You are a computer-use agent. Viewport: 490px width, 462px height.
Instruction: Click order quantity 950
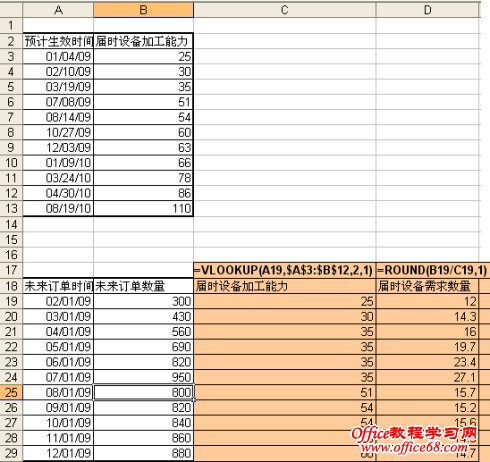point(143,377)
